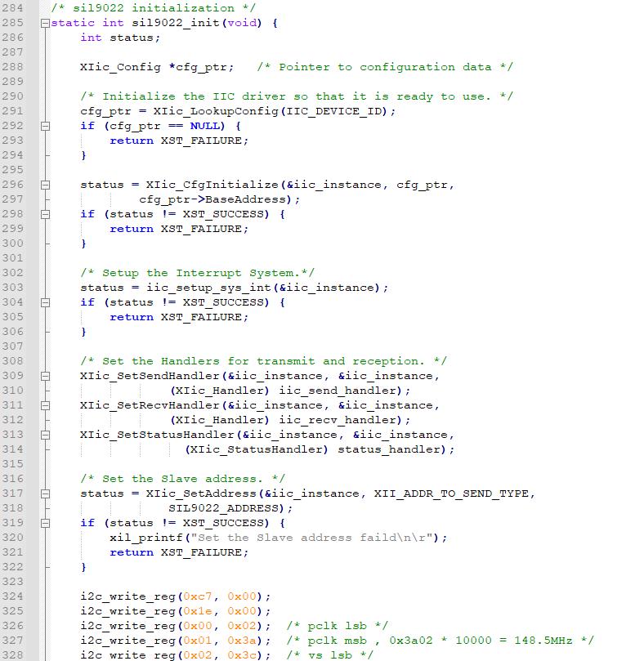Screen dimensions: 644x661
Task: Click the 'Initialize the IIC driver' comment
Action: pyautogui.click(x=297, y=96)
